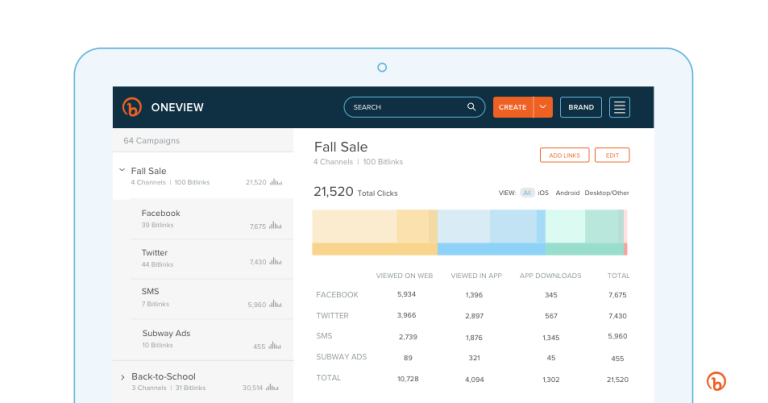Image resolution: width=768 pixels, height=403 pixels.
Task: Click the Viewed on Web column header
Action: point(405,276)
